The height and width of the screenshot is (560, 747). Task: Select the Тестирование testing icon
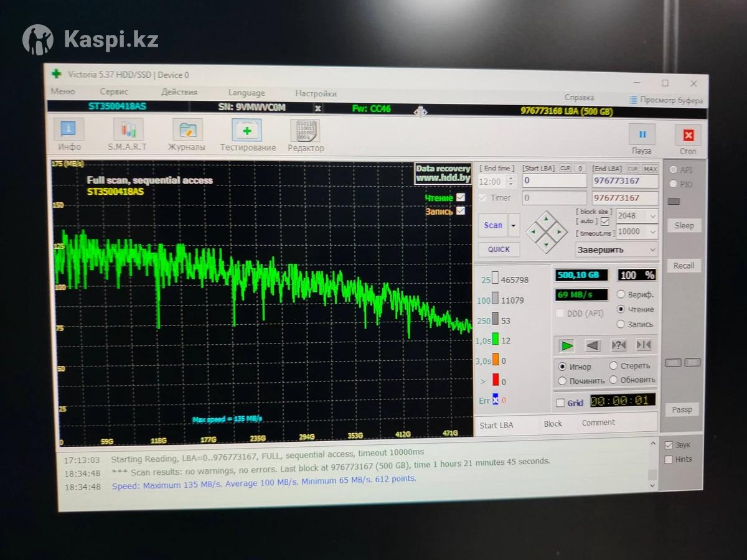click(x=247, y=131)
